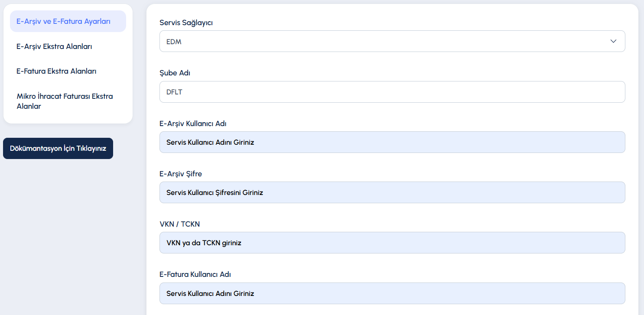Screen dimensions: 644x315
Task: Open the Servis Sağlayıcı dropdown
Action: (392, 41)
